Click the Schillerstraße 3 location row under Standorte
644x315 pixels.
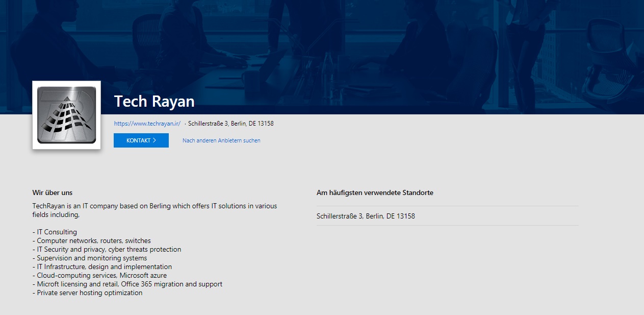coord(448,216)
